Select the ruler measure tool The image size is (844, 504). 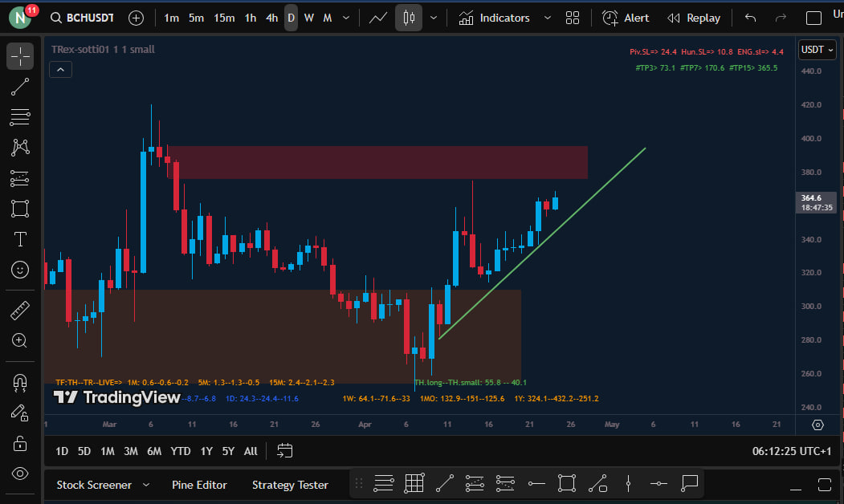20,310
